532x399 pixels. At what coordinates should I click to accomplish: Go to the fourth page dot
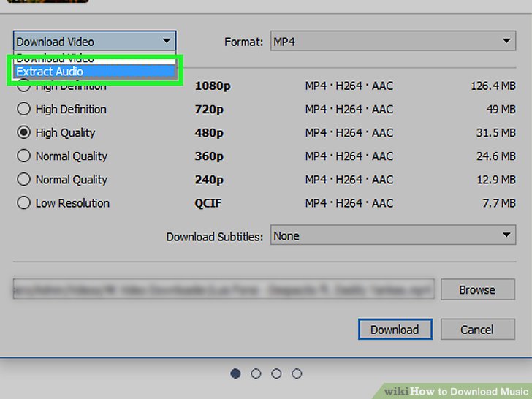coord(297,373)
